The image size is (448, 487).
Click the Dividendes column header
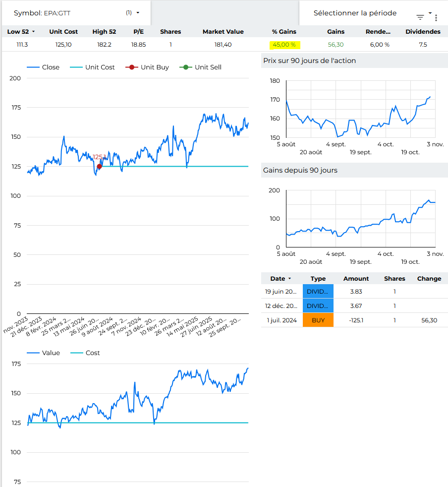tap(423, 32)
